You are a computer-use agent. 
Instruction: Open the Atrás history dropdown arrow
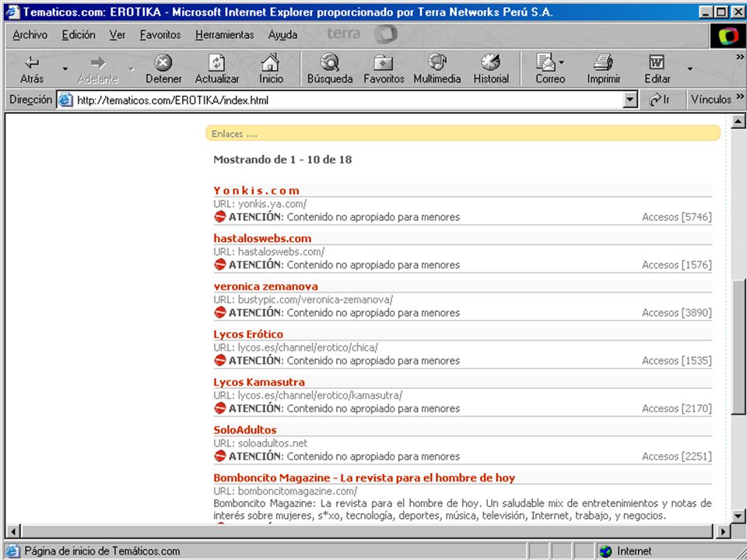pos(65,69)
